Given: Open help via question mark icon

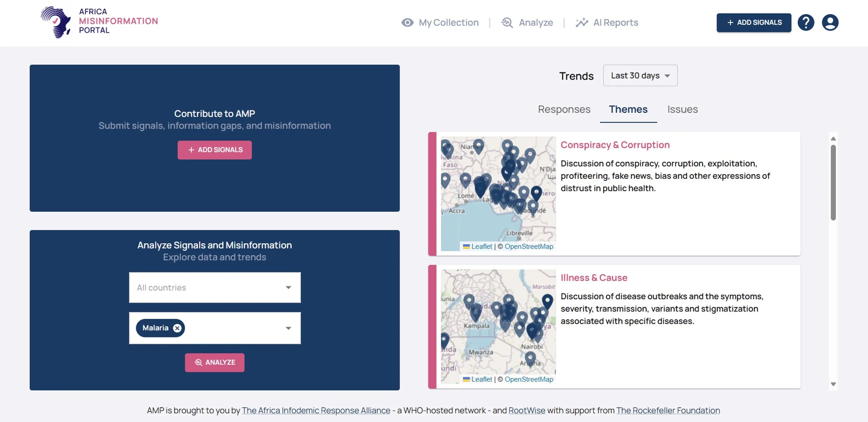Looking at the screenshot, I should (x=806, y=23).
